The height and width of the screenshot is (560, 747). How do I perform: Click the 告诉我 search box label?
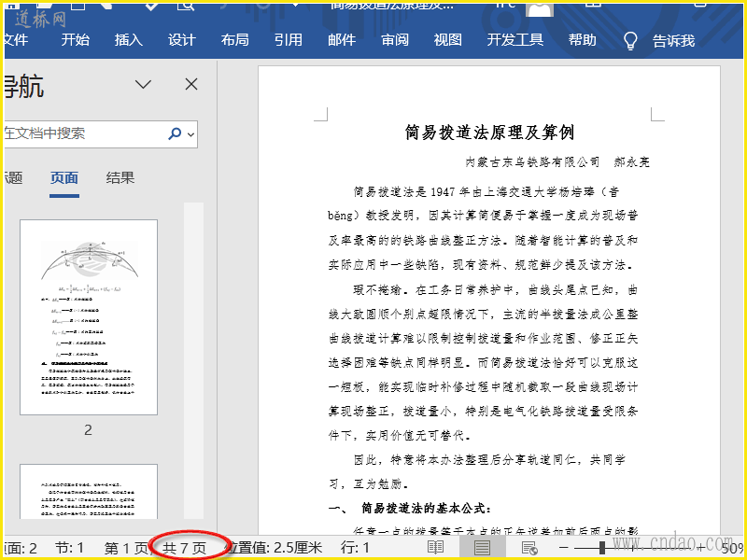point(673,41)
